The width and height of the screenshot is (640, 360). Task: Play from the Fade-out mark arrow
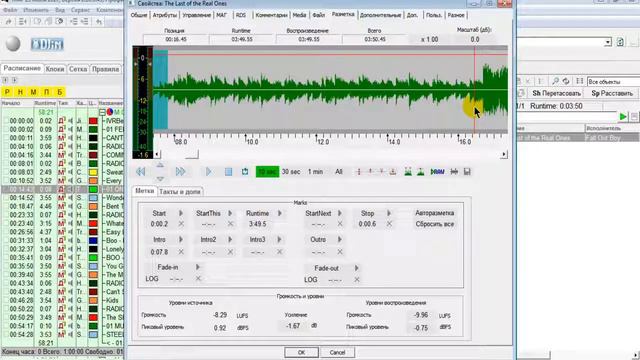point(356,268)
